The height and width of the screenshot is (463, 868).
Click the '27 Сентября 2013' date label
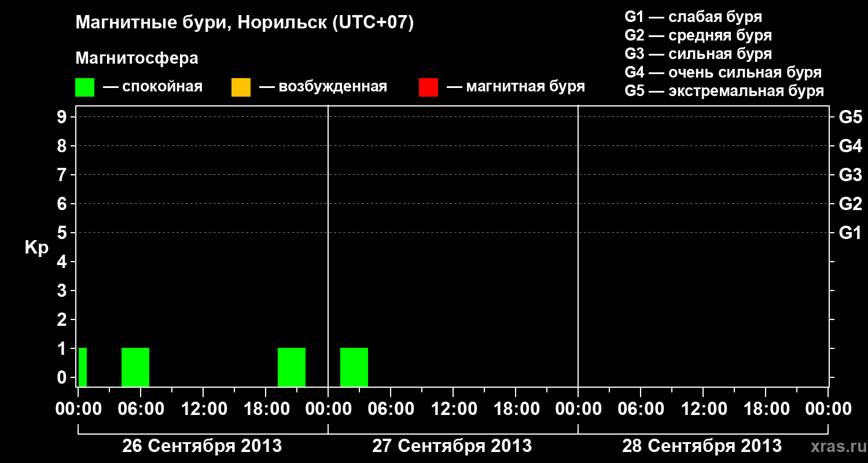pyautogui.click(x=452, y=446)
